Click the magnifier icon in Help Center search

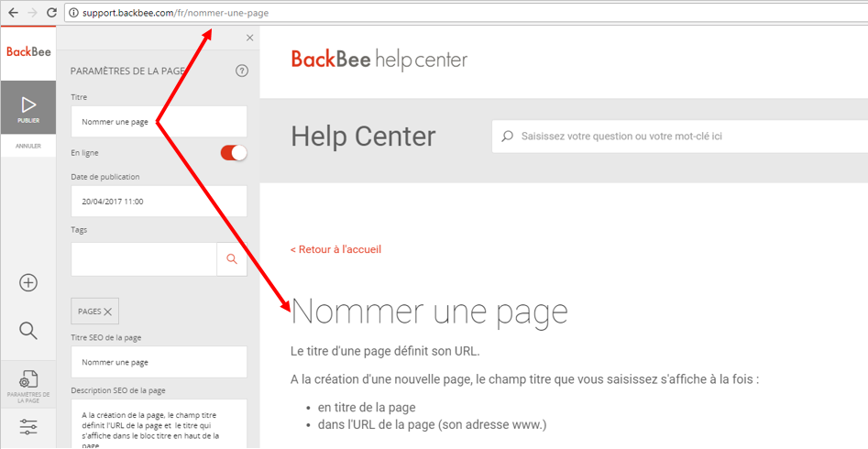[x=507, y=137]
